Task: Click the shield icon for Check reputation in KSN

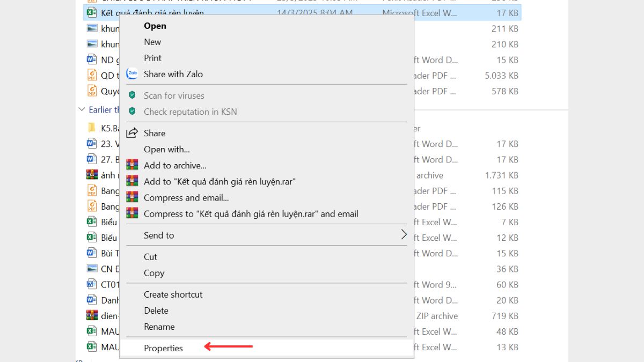Action: tap(132, 112)
